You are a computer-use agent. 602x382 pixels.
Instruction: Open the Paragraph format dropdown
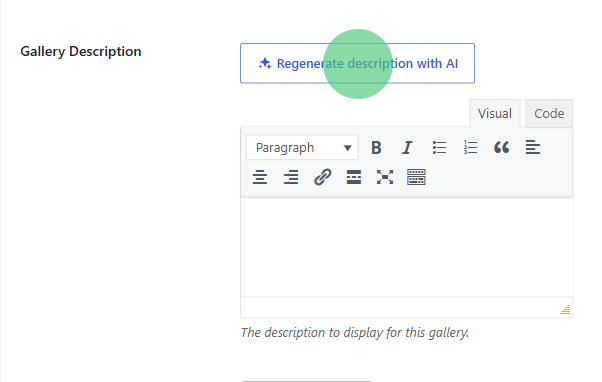click(x=302, y=147)
